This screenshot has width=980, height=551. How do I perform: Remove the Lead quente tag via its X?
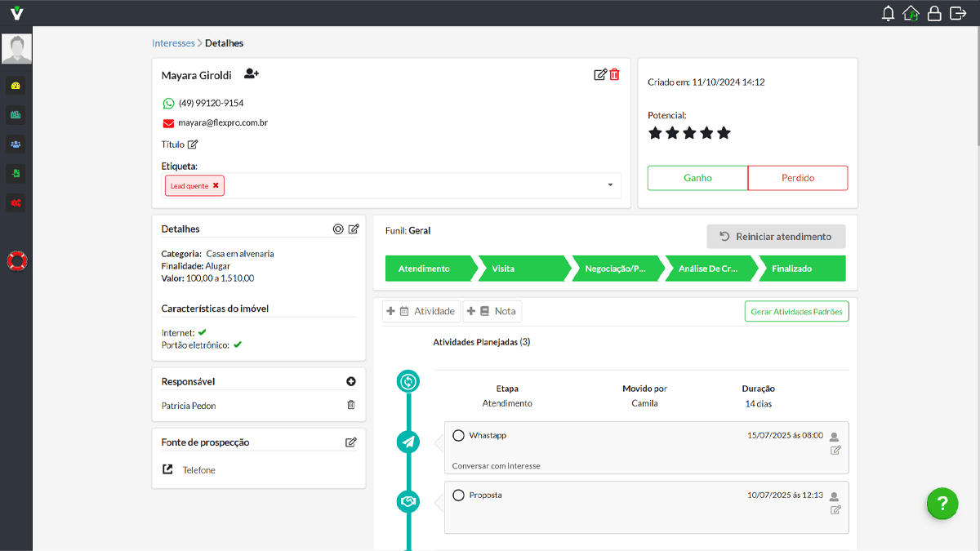click(x=215, y=185)
